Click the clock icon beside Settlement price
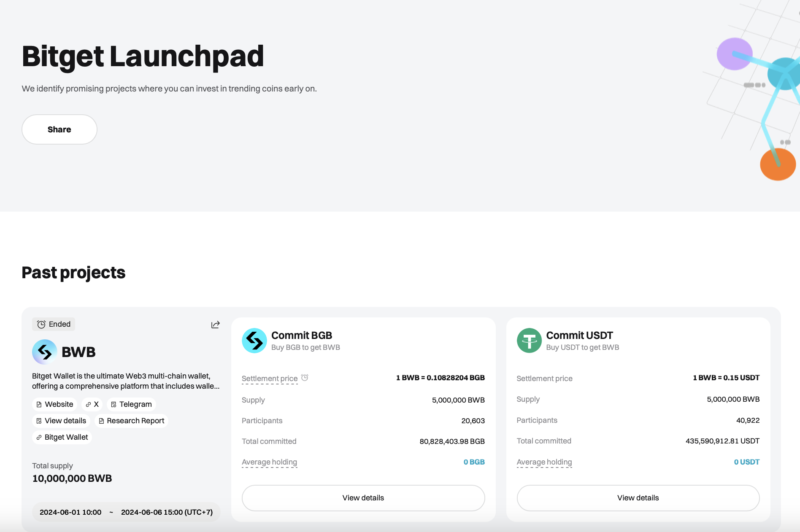 pyautogui.click(x=305, y=378)
